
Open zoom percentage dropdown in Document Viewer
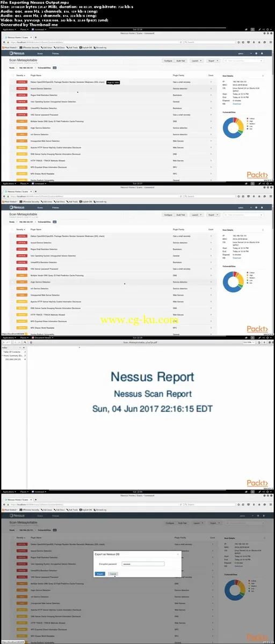pos(250,342)
